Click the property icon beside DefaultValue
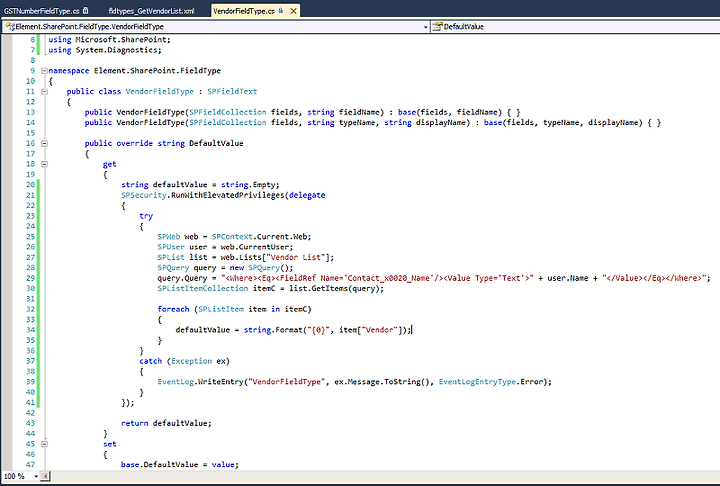The width and height of the screenshot is (720, 486). 438,27
